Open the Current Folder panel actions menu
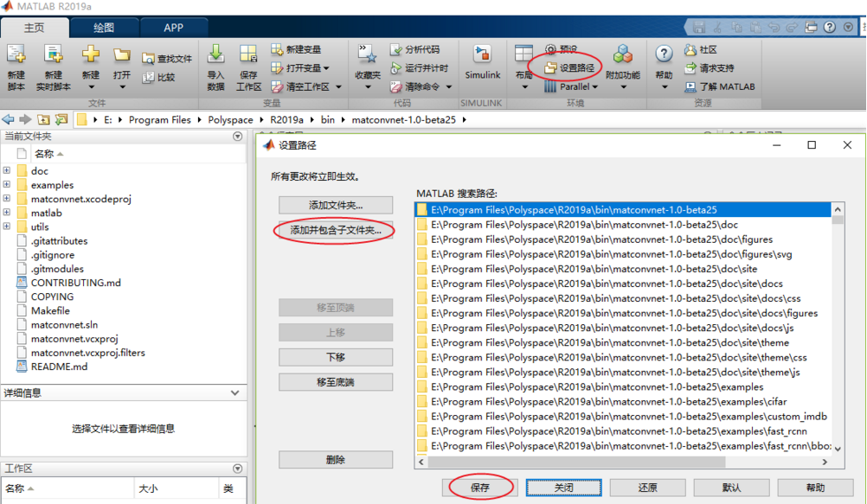This screenshot has width=867, height=504. tap(238, 136)
